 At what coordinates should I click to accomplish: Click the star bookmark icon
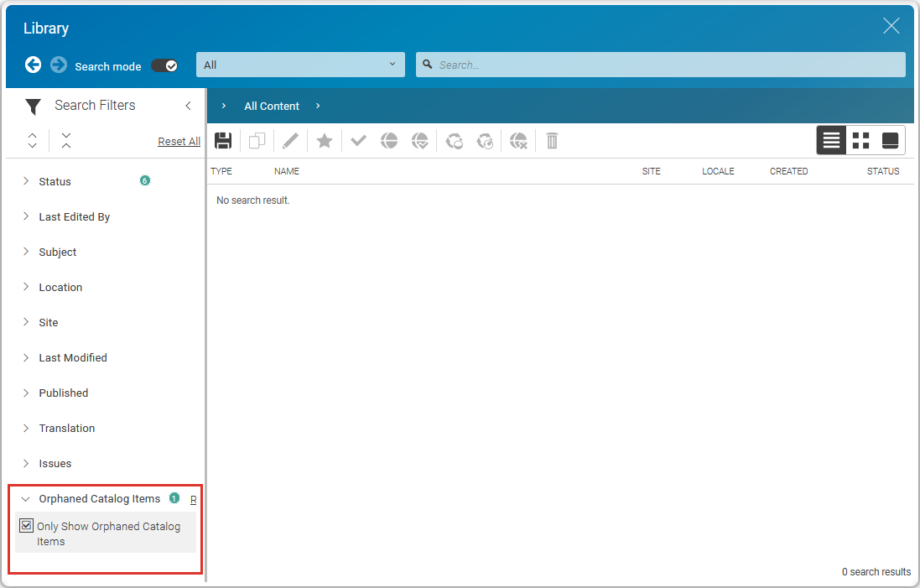tap(325, 141)
